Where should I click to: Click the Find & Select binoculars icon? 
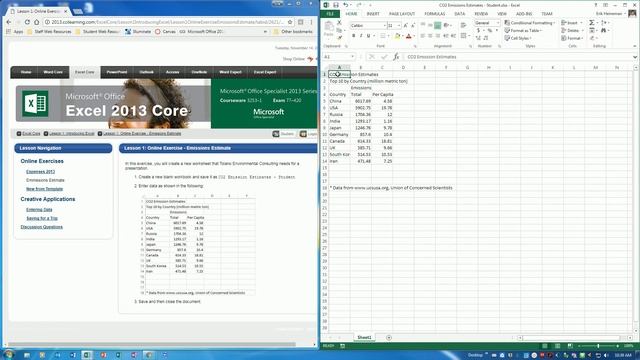(x=604, y=31)
